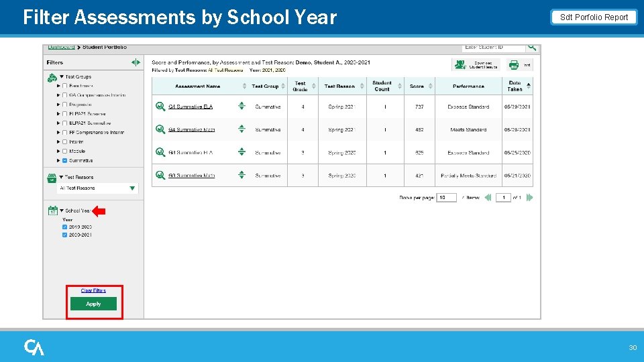Go to previous page with left arrows
This screenshot has width=644, height=362.
(488, 197)
